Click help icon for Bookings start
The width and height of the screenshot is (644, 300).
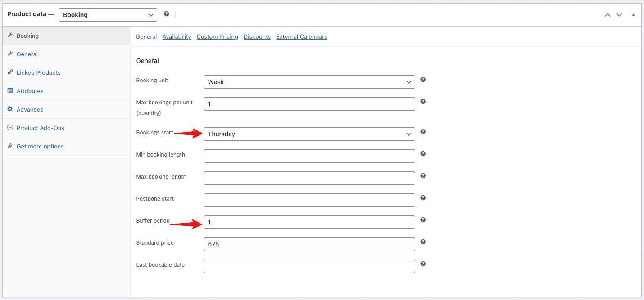423,132
